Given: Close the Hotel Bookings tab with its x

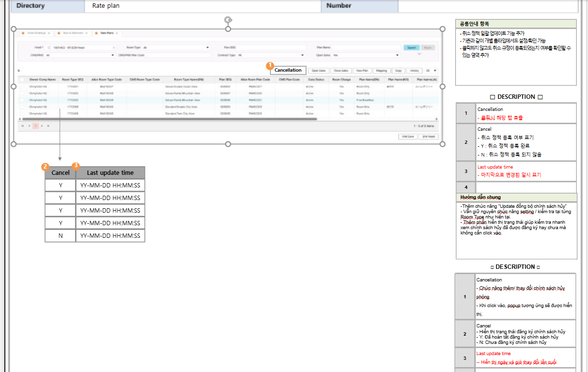Looking at the screenshot, I should (x=49, y=33).
